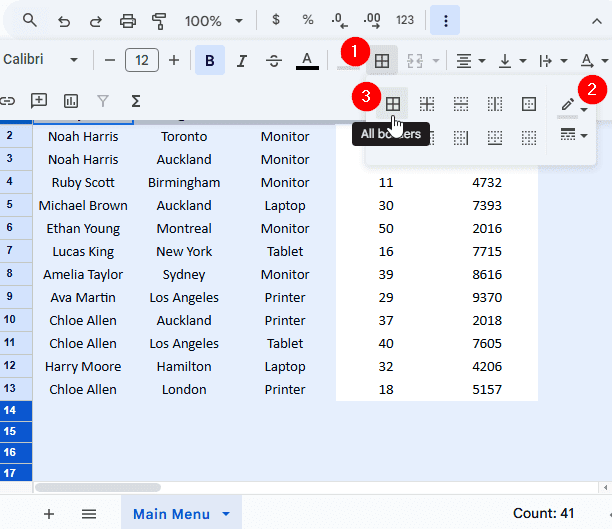The height and width of the screenshot is (529, 612).
Task: Click the three-dot More toolbar button
Action: point(445,20)
